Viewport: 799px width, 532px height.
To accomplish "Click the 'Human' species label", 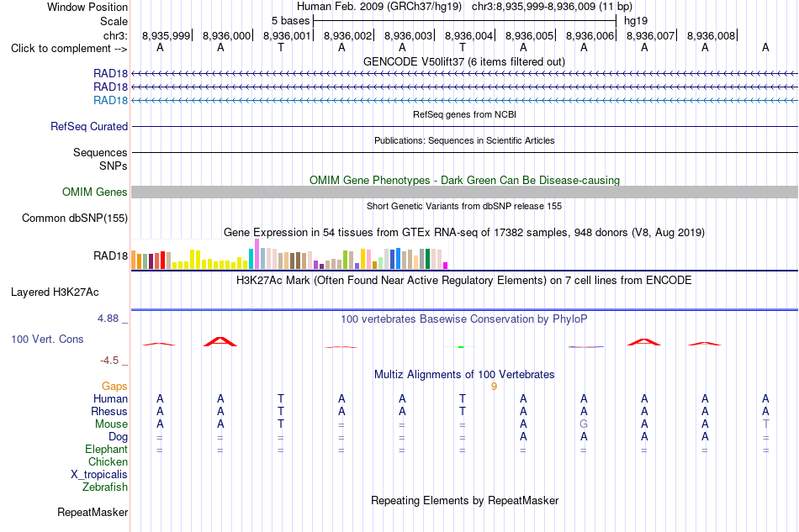I will pos(110,398).
